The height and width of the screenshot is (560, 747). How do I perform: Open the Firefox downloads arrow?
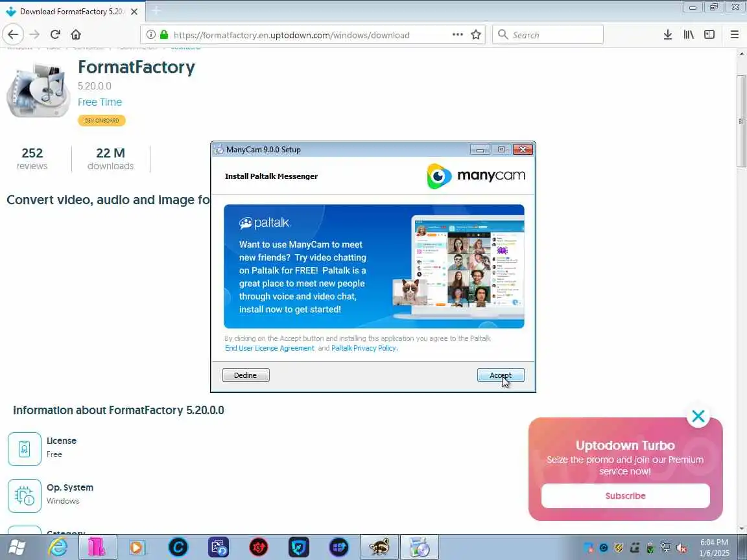pyautogui.click(x=667, y=34)
